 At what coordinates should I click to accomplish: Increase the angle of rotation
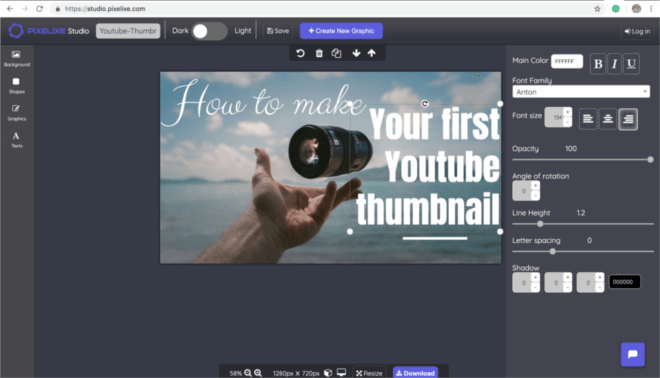point(535,186)
